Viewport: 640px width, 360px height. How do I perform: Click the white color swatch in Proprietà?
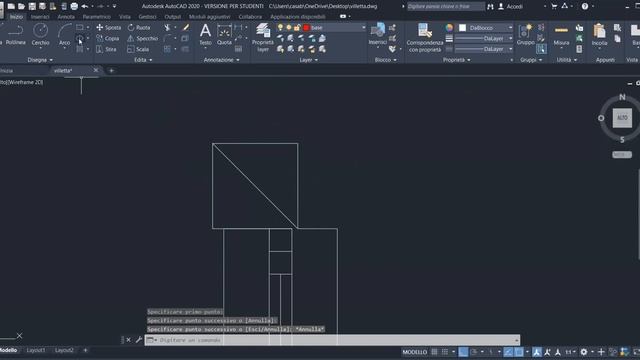click(x=462, y=28)
